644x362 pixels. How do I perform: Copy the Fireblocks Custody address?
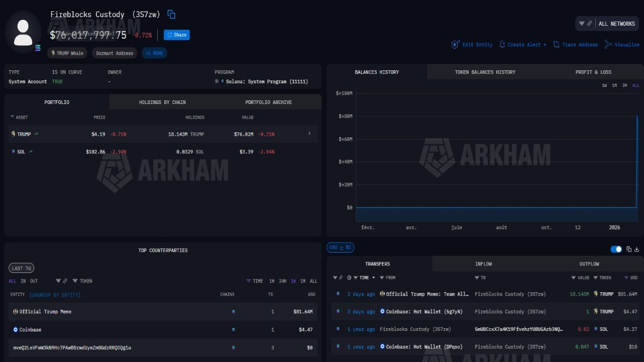[171, 14]
